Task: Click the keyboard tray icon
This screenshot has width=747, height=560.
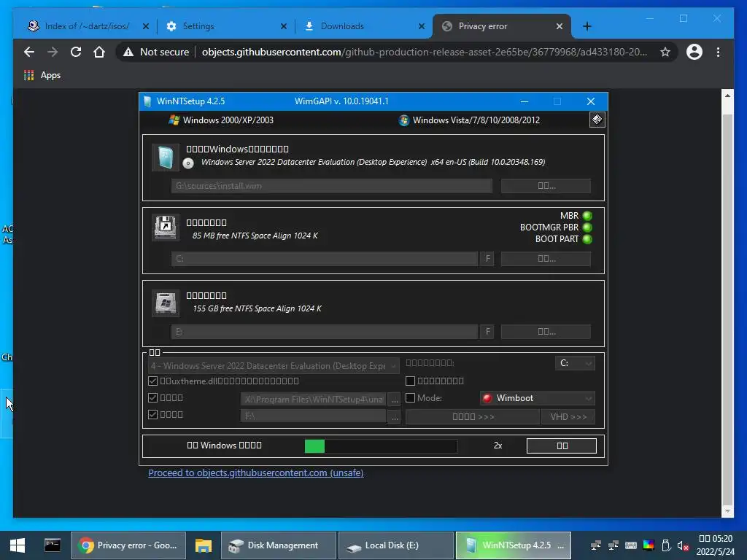Action: 631,545
